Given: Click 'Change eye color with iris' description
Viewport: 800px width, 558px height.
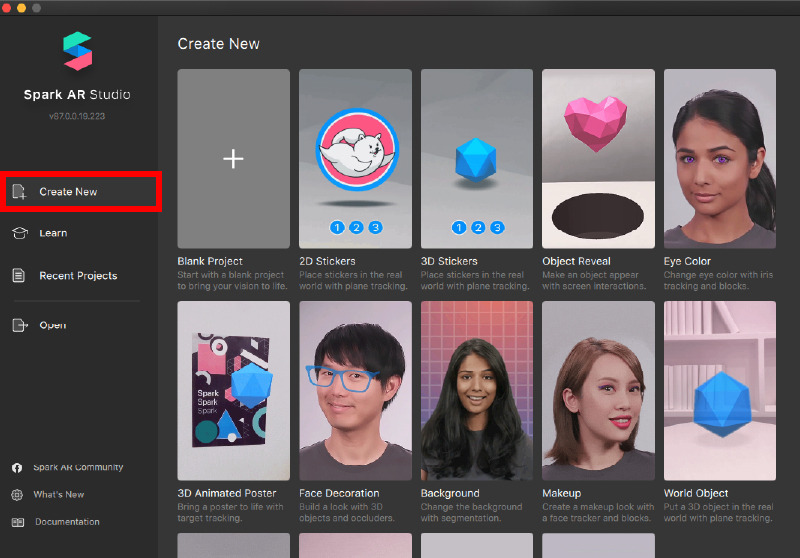Looking at the screenshot, I should [x=718, y=281].
